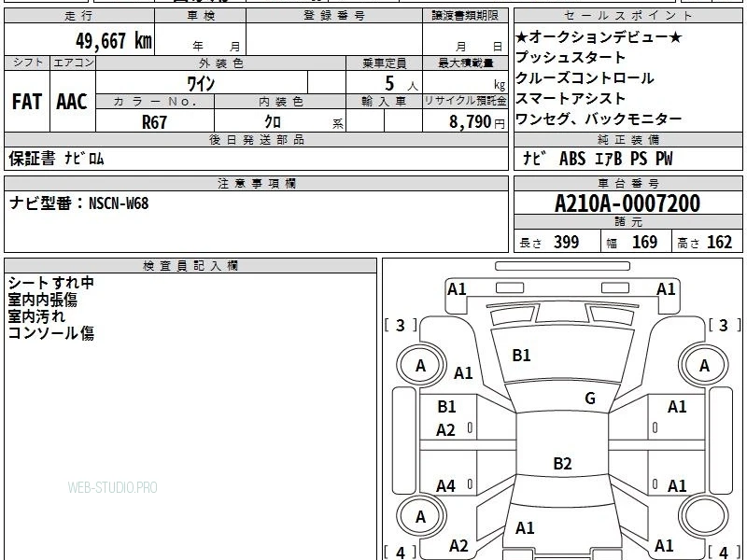Viewport: 747px width, 560px height.
Task: Select the 純正装備 header
Action: [627, 139]
